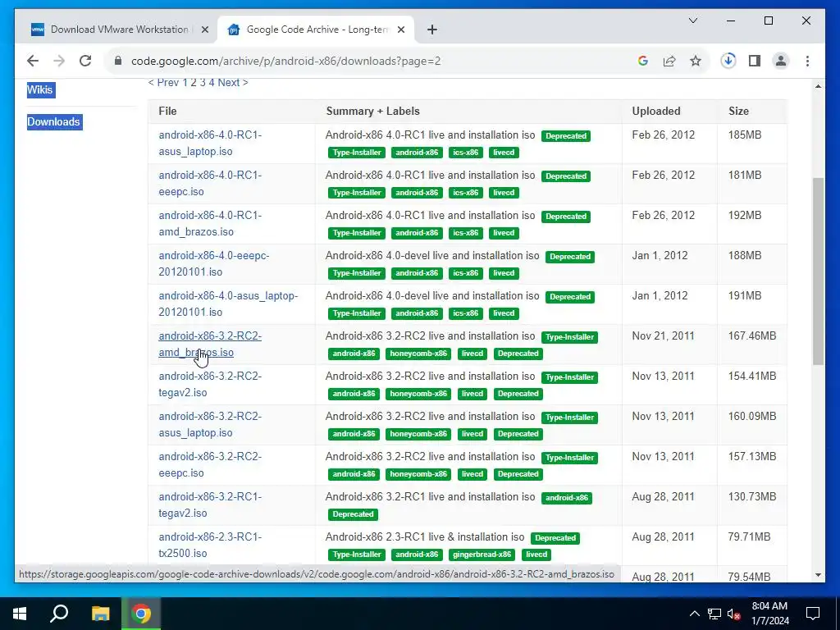This screenshot has height=630, width=840.
Task: Open the Downloads sidebar link
Action: pos(54,121)
